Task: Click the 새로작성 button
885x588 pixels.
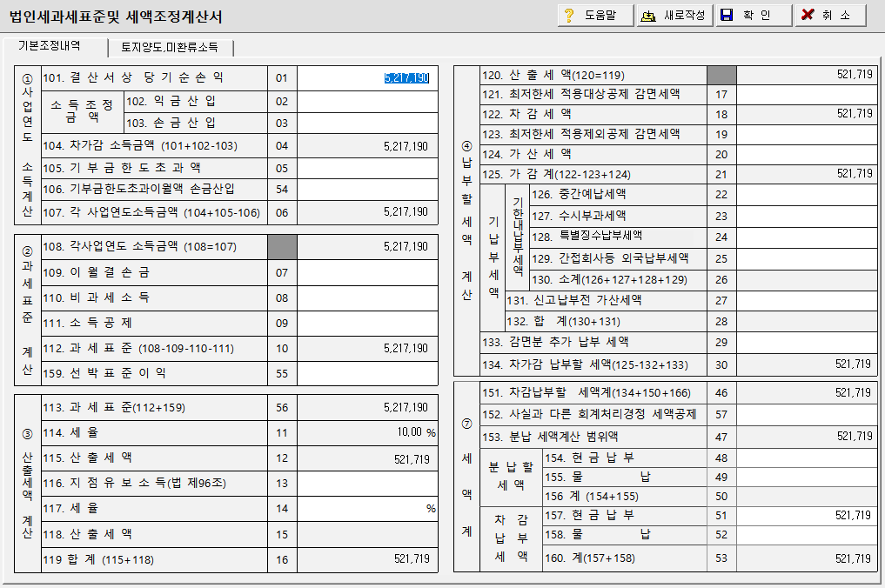Action: click(x=675, y=16)
